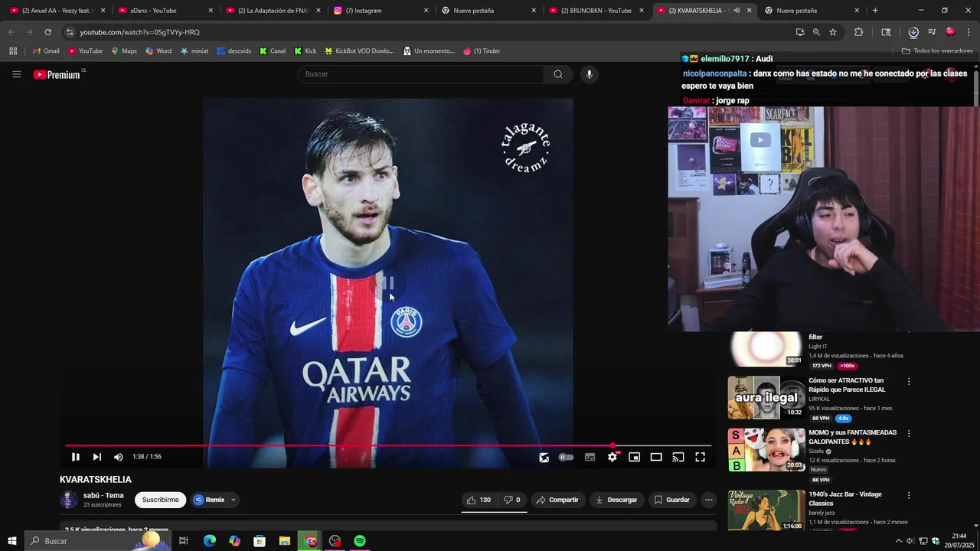Seek on the red video progress bar
The width and height of the screenshot is (980, 551).
(x=388, y=445)
